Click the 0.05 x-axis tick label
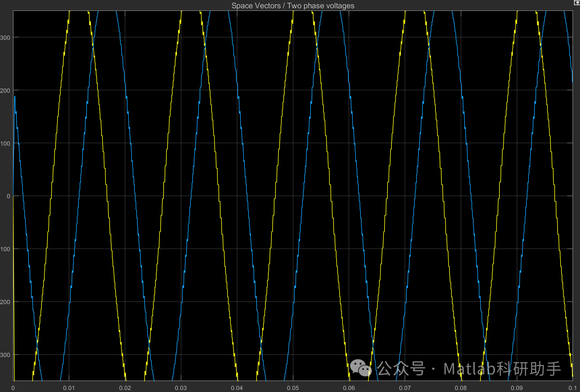Screen dimensions: 580x392 click(x=293, y=388)
